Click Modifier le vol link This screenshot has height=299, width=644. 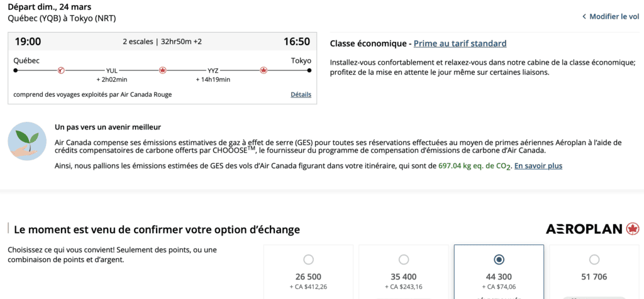pos(614,16)
